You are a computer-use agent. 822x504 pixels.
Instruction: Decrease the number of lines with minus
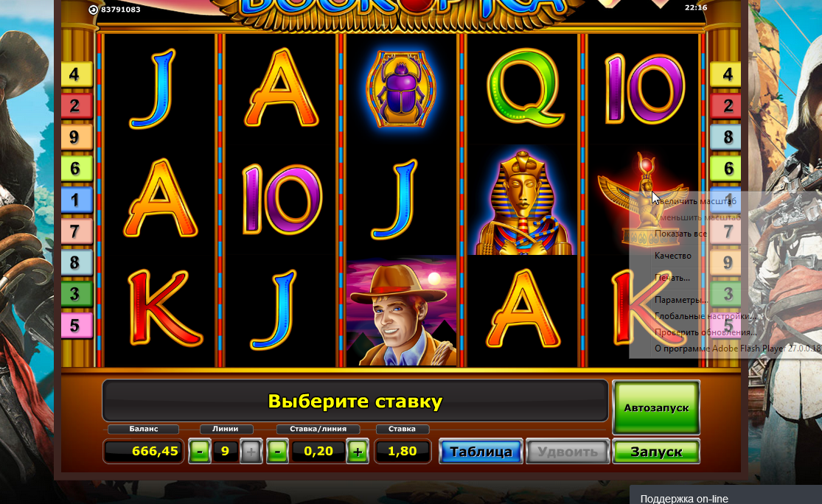pos(199,452)
